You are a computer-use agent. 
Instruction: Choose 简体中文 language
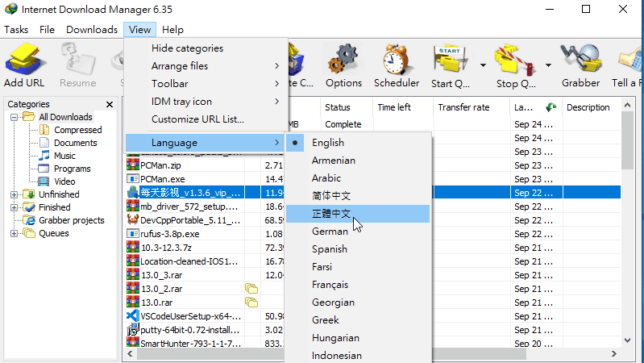coord(358,196)
